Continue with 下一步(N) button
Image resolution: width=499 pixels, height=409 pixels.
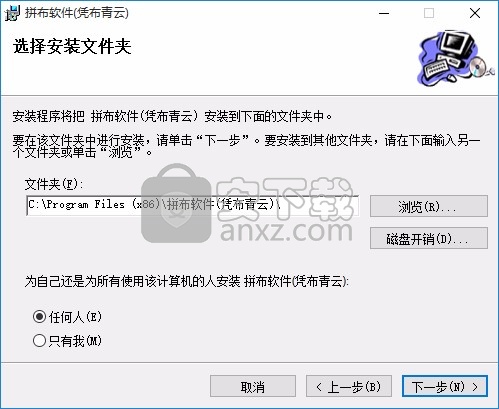445,387
